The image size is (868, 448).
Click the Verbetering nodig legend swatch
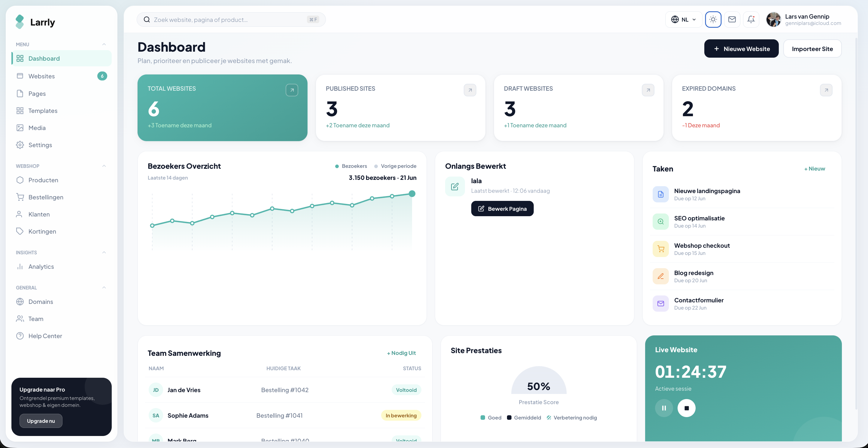coord(548,418)
